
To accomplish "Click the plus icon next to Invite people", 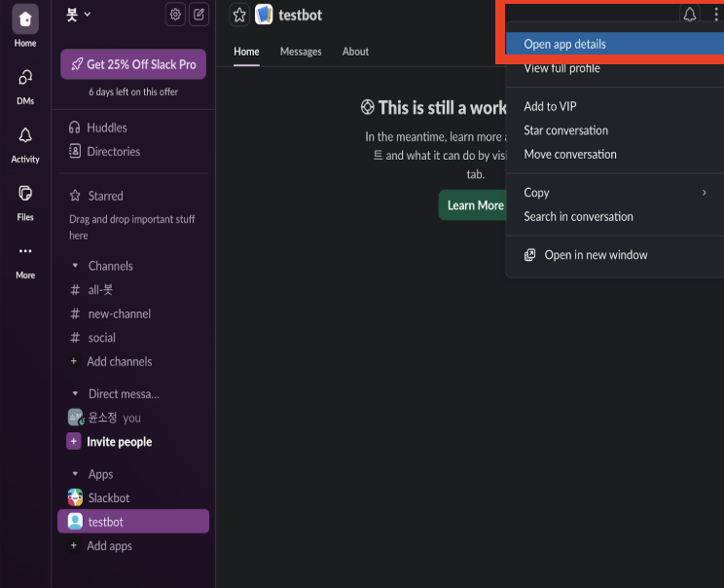I will point(73,442).
